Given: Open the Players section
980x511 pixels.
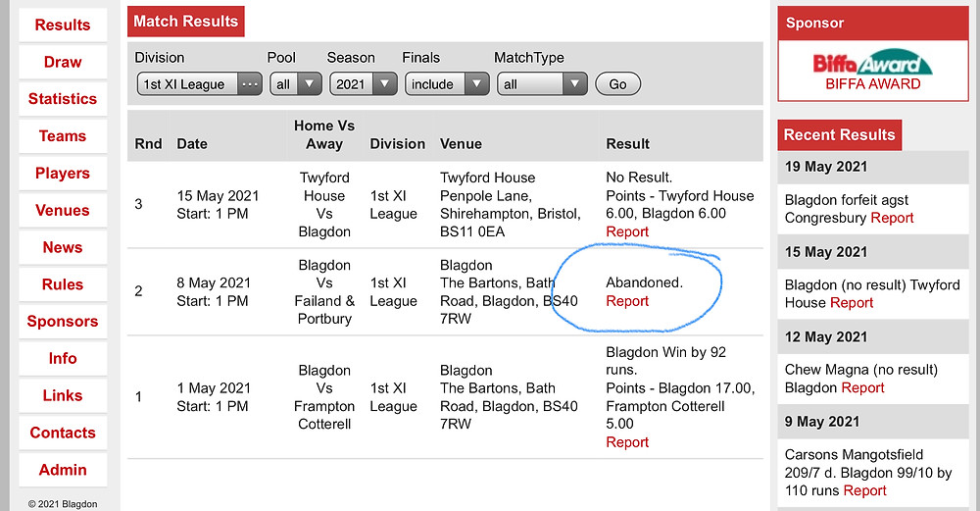Looking at the screenshot, I should [63, 174].
